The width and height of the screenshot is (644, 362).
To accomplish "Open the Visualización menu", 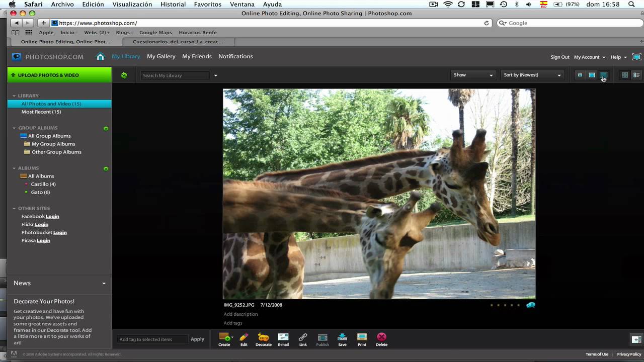I will 132,4.
